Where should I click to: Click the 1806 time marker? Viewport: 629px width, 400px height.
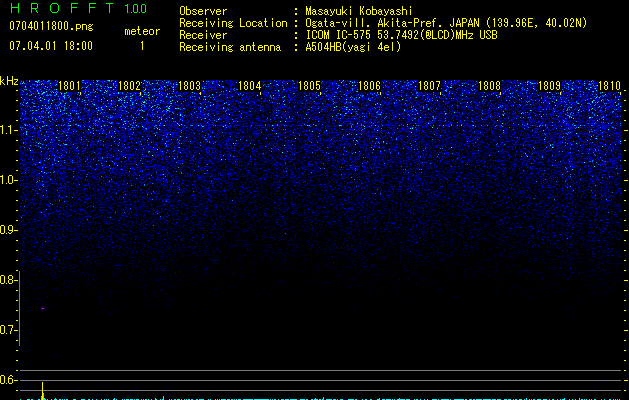(369, 86)
